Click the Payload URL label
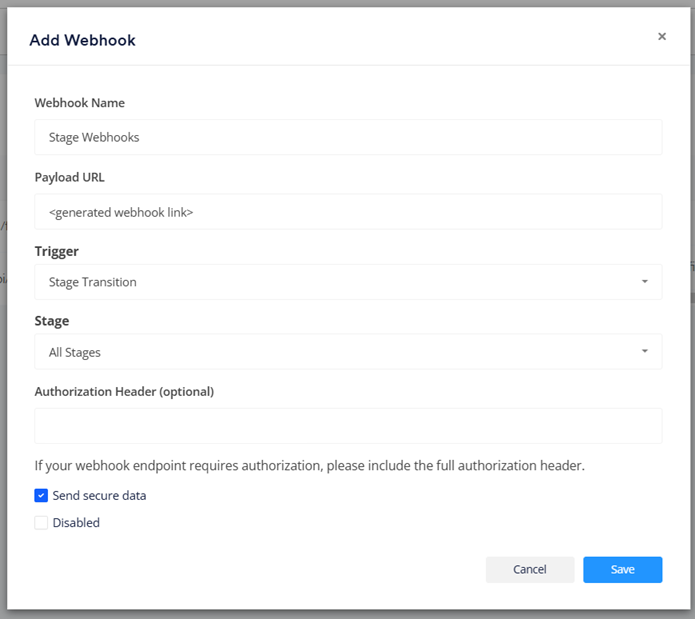Screen dimensions: 695x619 coord(70,177)
